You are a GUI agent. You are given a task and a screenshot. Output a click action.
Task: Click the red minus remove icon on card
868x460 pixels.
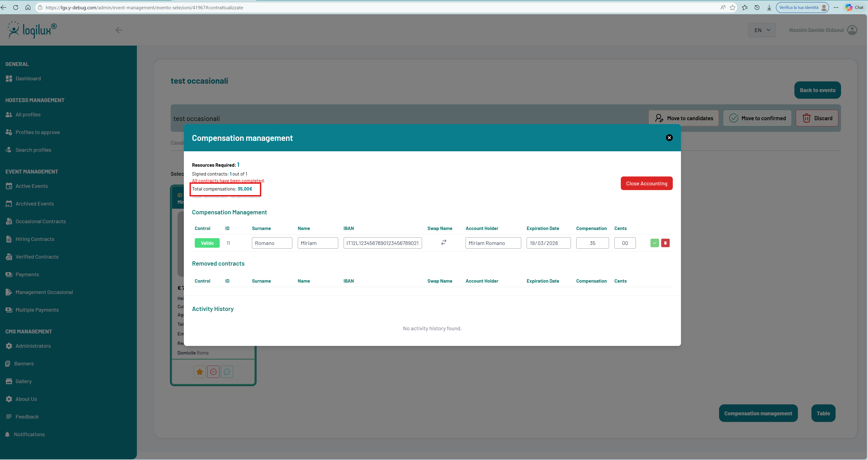213,372
